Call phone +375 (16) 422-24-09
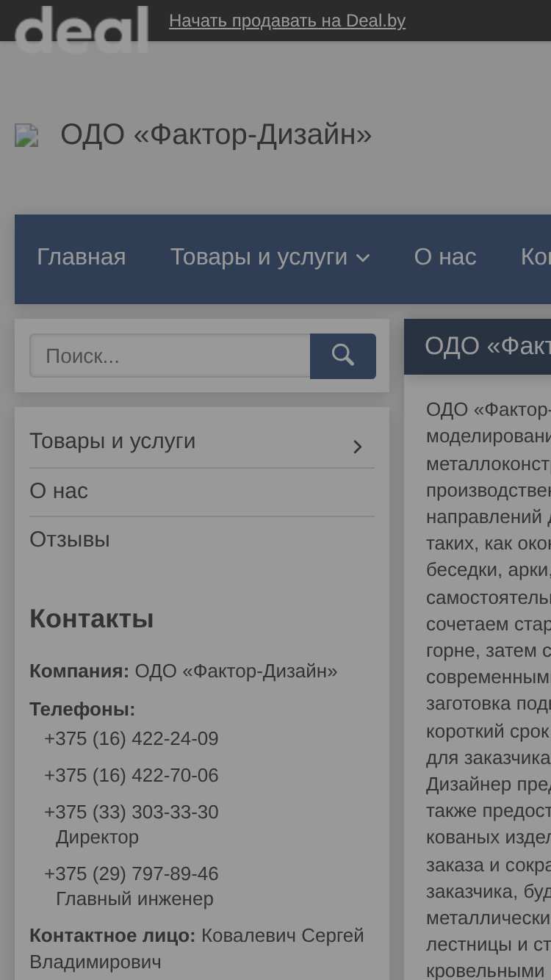The image size is (551, 980). (132, 739)
